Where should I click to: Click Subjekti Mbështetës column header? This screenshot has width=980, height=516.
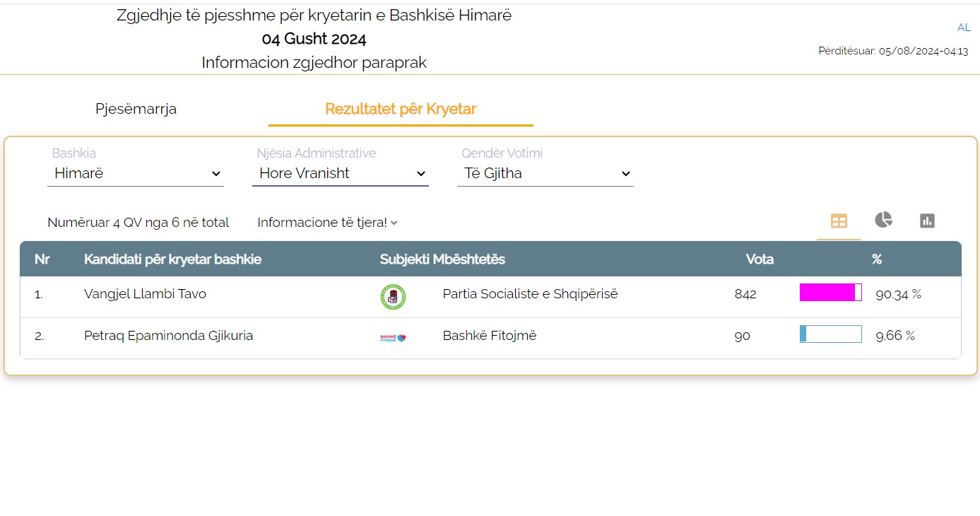click(x=442, y=259)
